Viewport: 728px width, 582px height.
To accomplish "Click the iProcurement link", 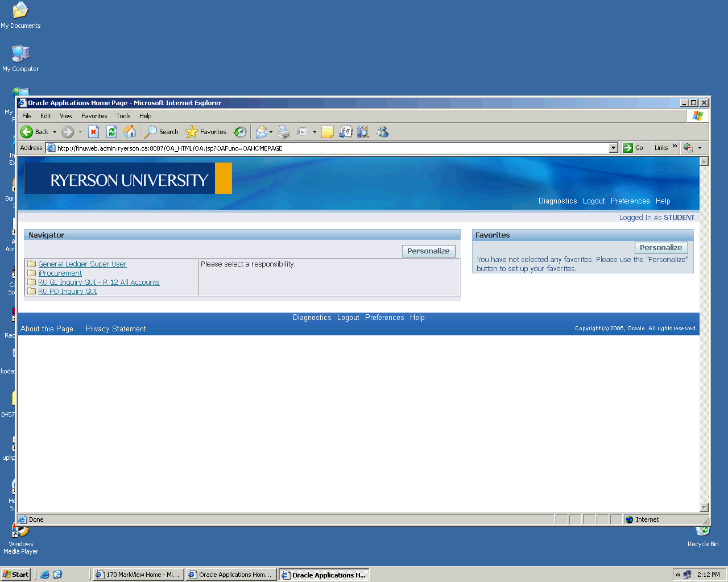I will click(x=60, y=273).
